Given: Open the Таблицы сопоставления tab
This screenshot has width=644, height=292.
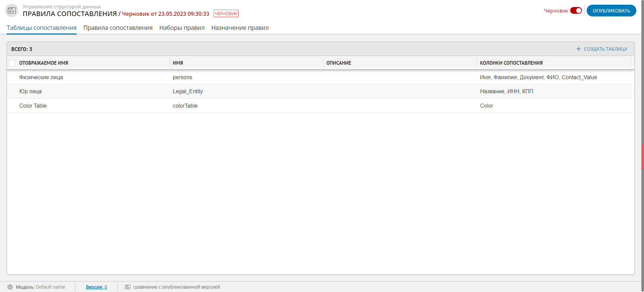Looking at the screenshot, I should 42,28.
